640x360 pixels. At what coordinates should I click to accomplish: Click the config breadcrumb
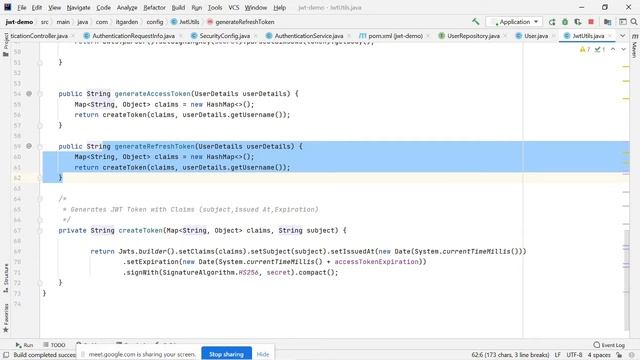pyautogui.click(x=155, y=22)
